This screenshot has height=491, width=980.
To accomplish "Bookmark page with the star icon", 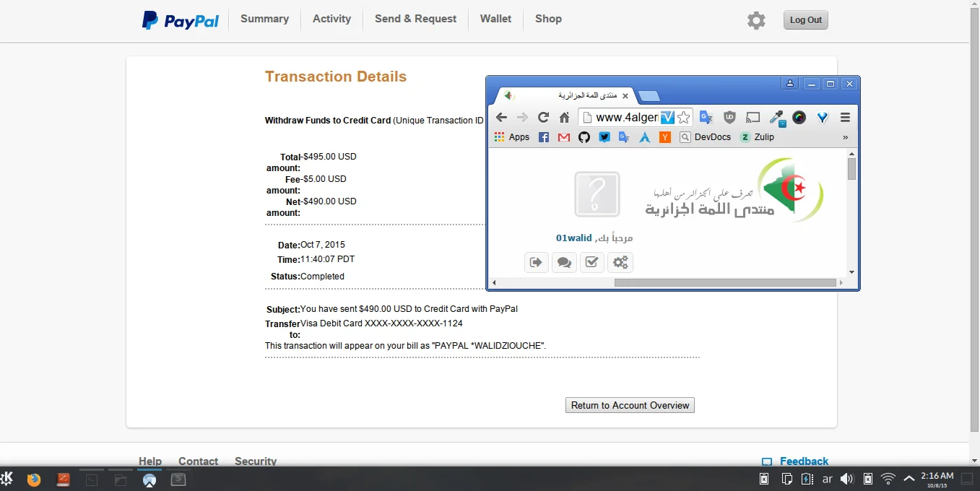I will (684, 118).
